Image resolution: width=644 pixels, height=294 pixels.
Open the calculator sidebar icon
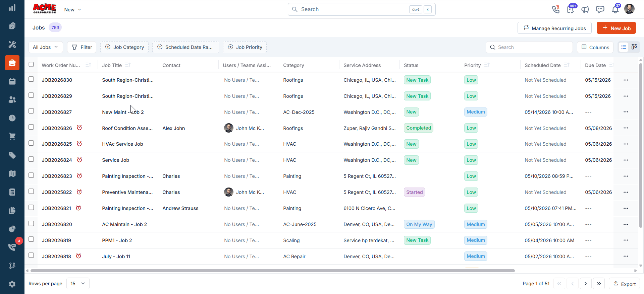12,192
